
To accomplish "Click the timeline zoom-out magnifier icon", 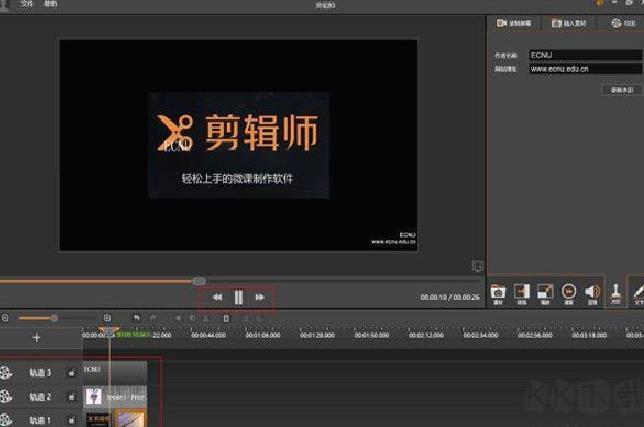I will [5, 318].
